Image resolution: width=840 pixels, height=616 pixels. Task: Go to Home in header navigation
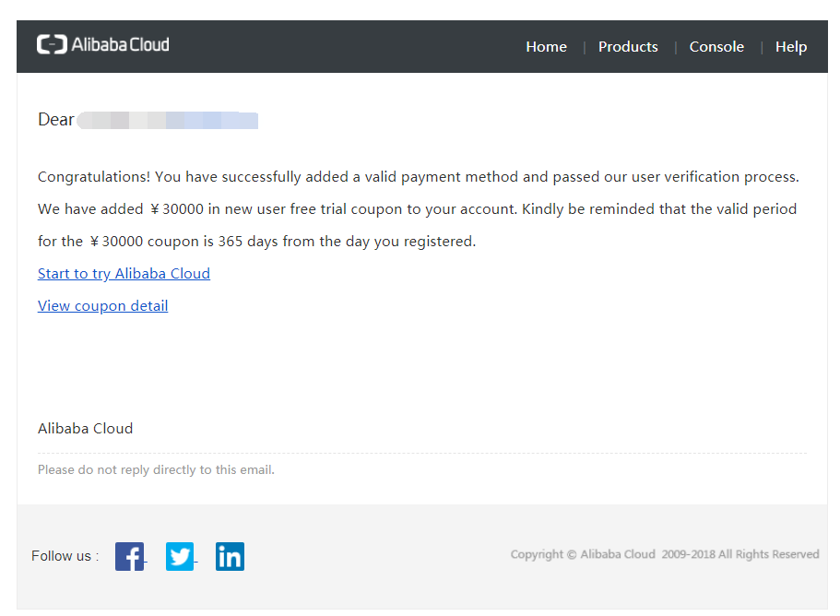coord(546,47)
